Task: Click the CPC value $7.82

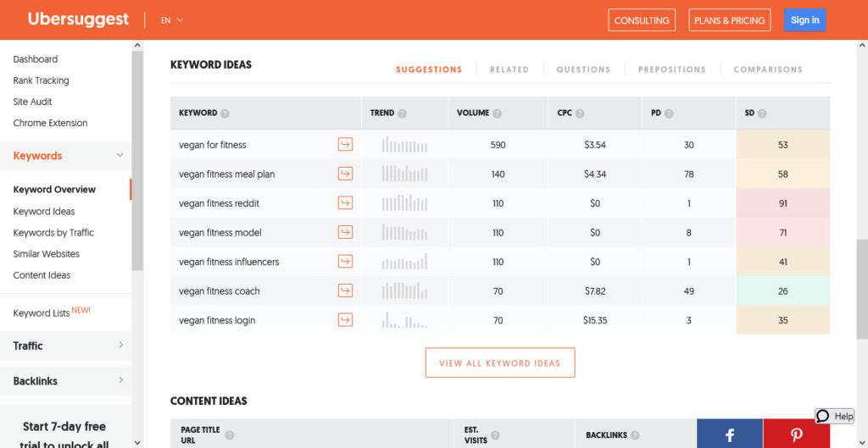Action: pyautogui.click(x=595, y=291)
